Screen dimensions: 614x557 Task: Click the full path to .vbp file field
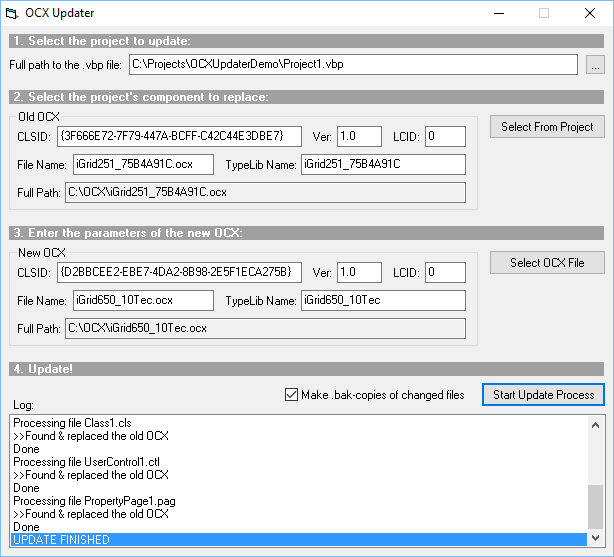coord(353,65)
